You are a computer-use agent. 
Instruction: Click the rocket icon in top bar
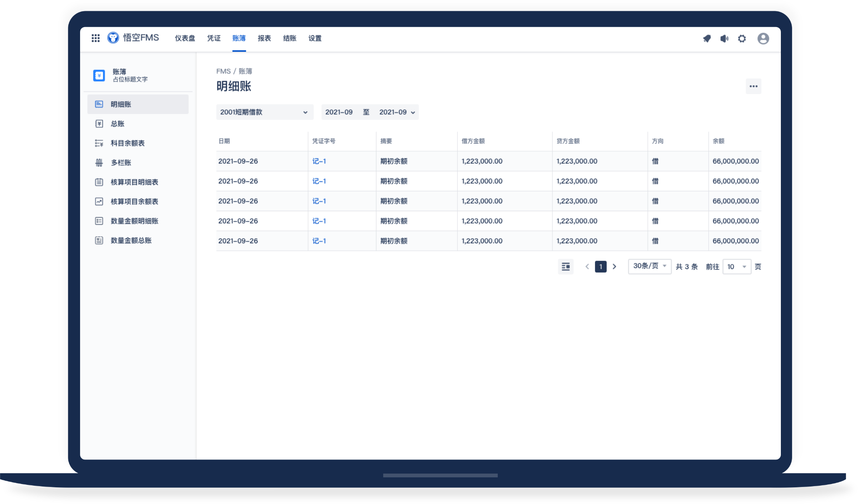[707, 39]
